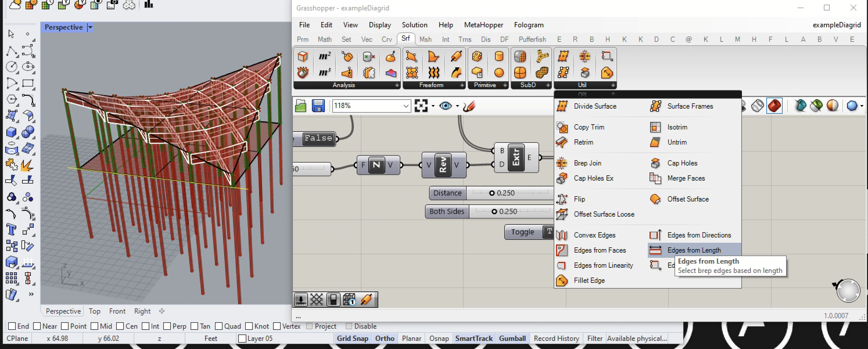The width and height of the screenshot is (868, 349).
Task: Open the preview eye dropdown arrow
Action: click(457, 106)
